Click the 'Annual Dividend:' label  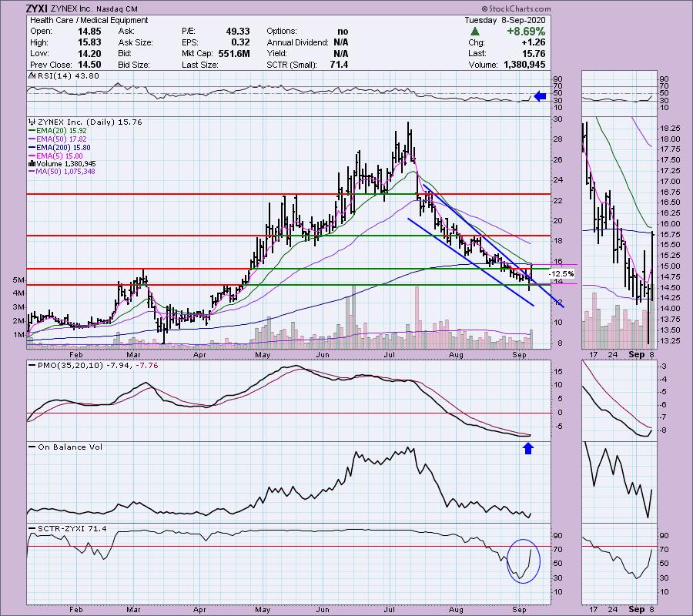point(297,42)
